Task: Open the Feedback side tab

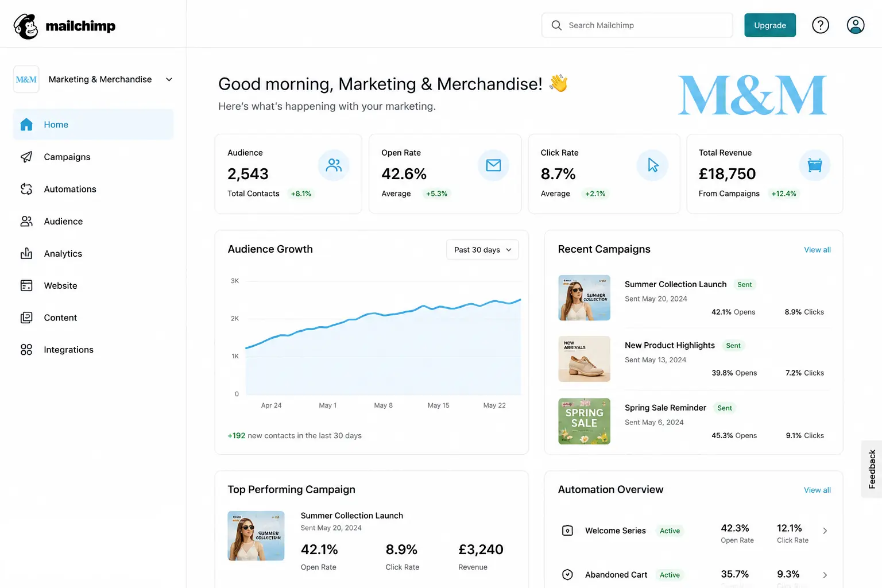Action: pos(872,469)
